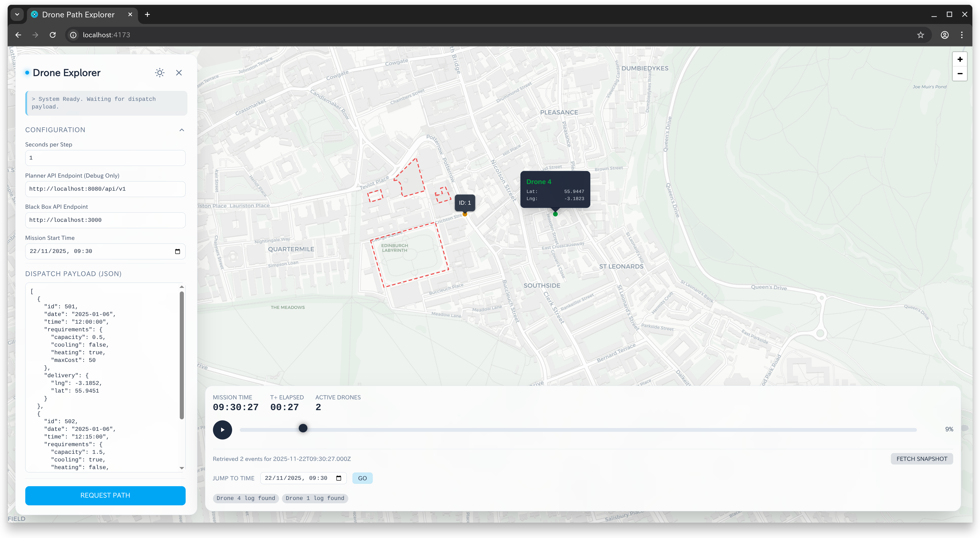The image size is (980, 538).
Task: Click the Seconds per Step field
Action: pos(105,158)
